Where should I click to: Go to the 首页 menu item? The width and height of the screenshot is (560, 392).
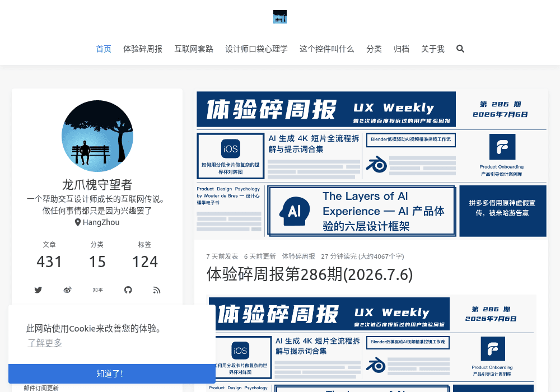(104, 49)
